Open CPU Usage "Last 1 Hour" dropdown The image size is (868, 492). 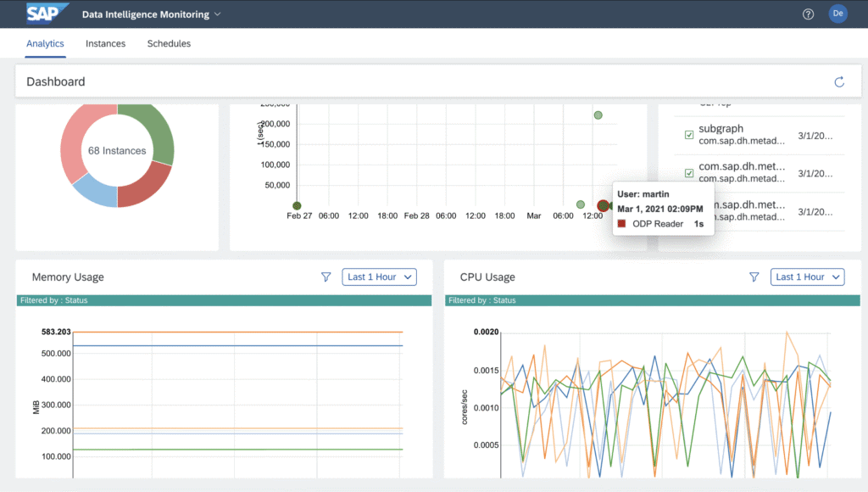coord(808,277)
